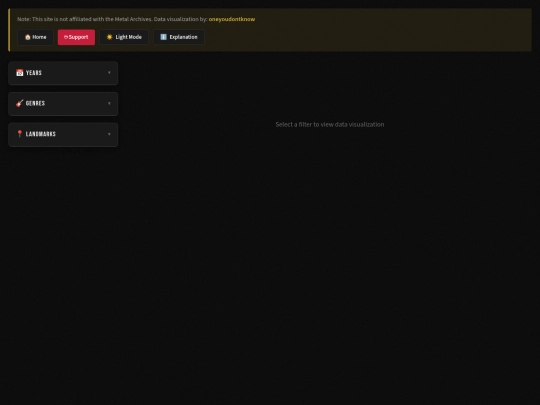Click the pin icon beside Landmarks
The image size is (540, 405).
click(20, 134)
